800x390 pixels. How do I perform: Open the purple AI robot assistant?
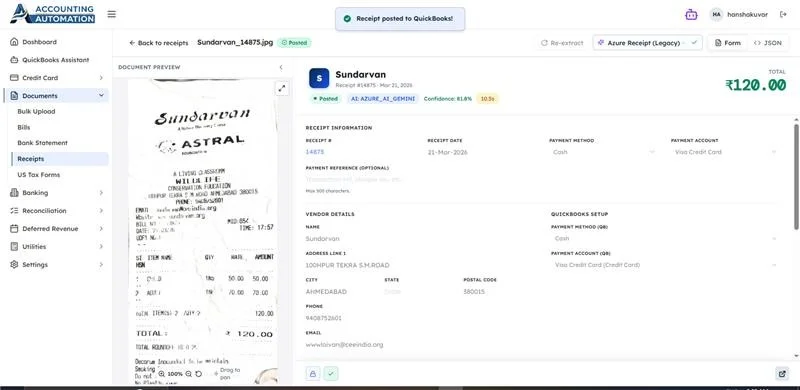(x=691, y=15)
